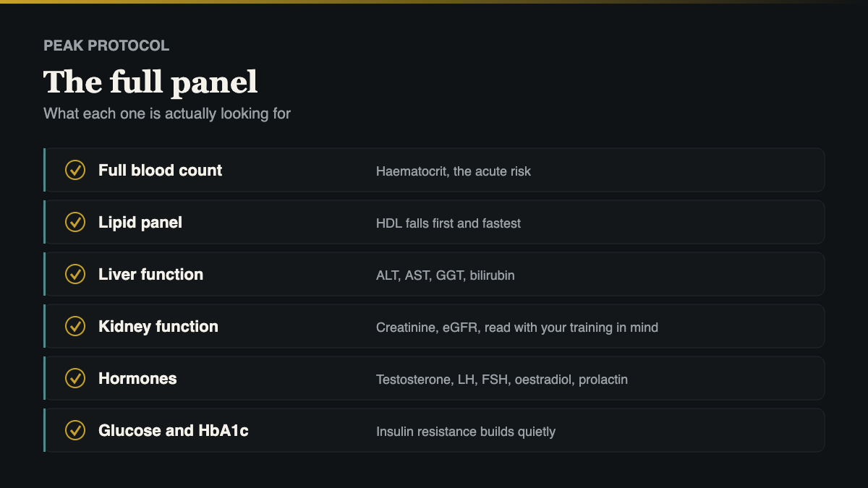Click the Creatinine, eGFR description text
The height and width of the screenshot is (488, 868).
click(x=517, y=328)
